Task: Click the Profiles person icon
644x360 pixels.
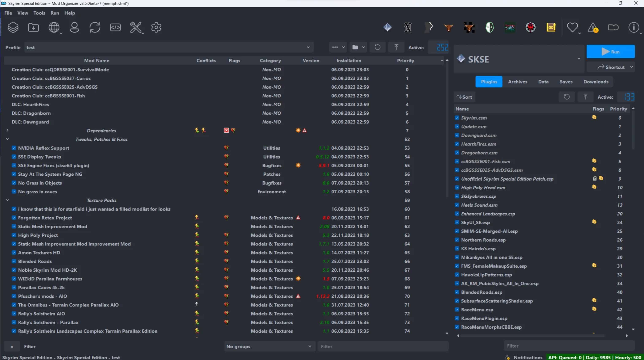Action: point(74,27)
